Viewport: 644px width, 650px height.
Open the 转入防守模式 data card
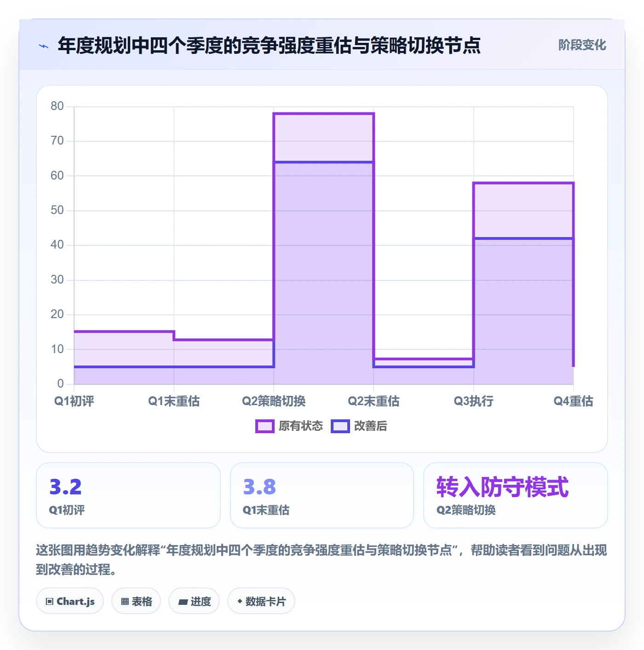point(515,495)
